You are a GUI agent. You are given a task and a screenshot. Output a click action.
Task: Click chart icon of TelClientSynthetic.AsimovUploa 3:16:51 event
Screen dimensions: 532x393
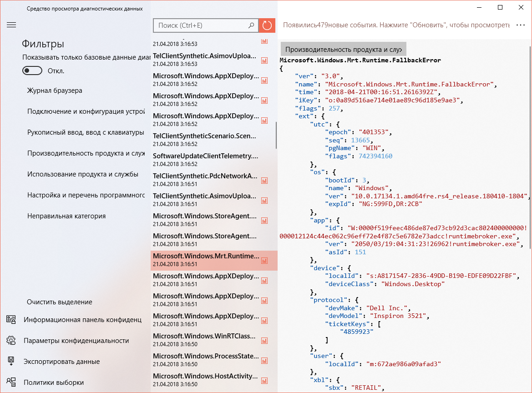(x=264, y=201)
